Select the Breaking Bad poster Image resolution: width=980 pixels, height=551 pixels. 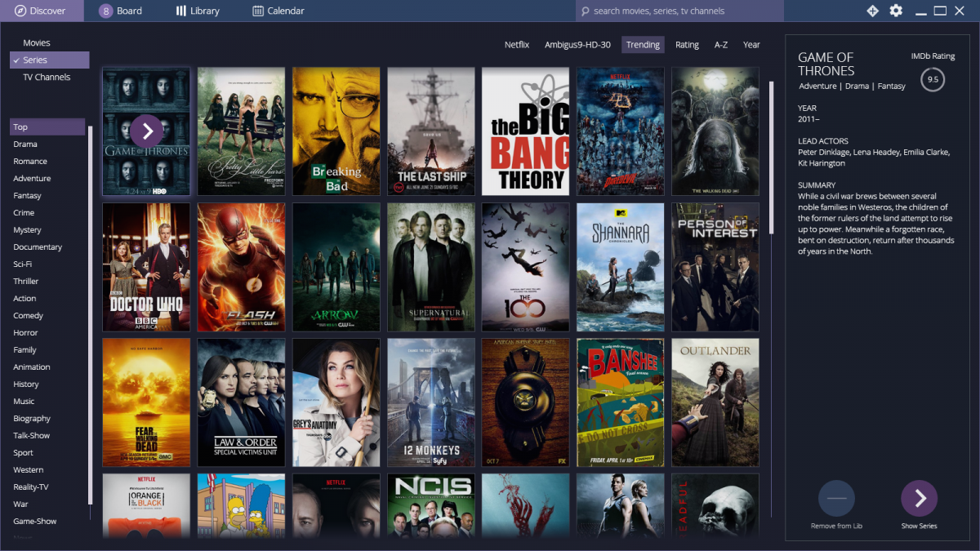[x=336, y=131]
